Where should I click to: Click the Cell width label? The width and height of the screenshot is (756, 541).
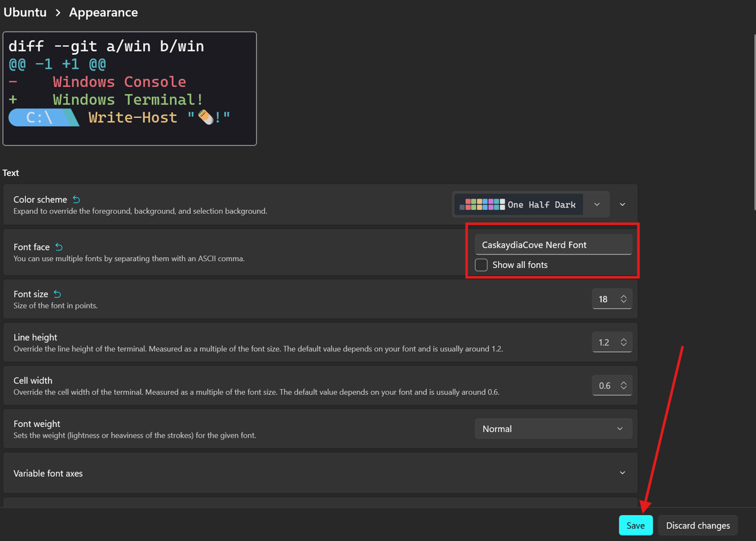point(33,380)
